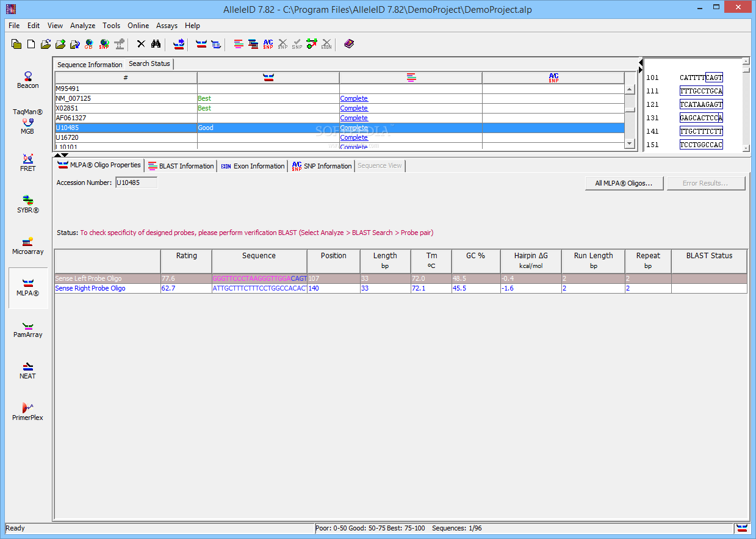Click the GC % column header
Screen dimensions: 756x539
click(x=475, y=261)
